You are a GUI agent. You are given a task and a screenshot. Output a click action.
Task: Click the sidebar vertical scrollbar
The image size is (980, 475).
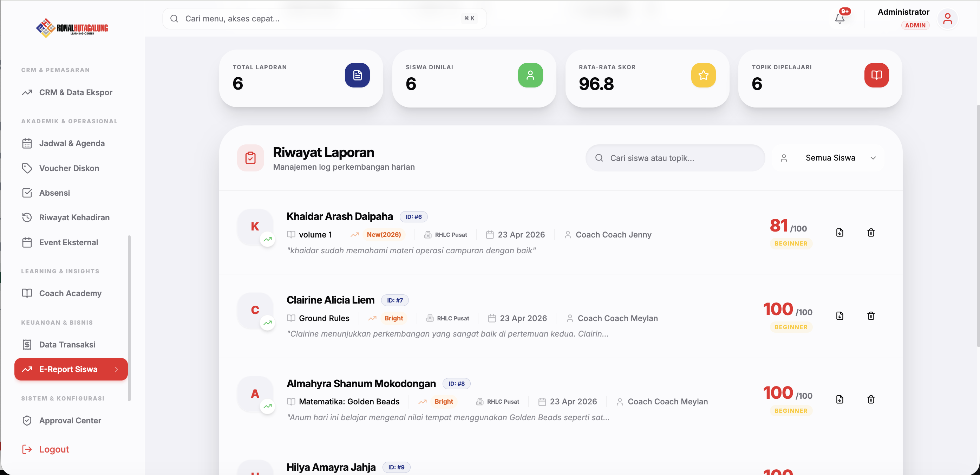129,318
